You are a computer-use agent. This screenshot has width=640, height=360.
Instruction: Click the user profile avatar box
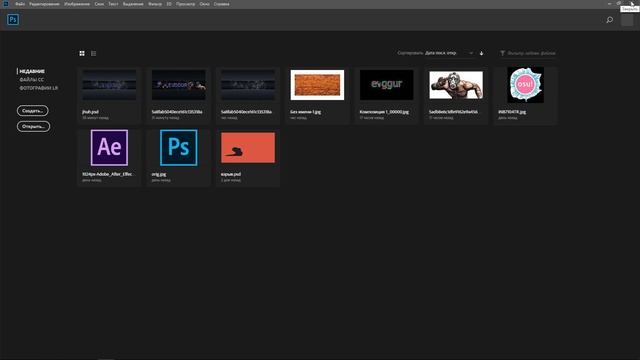[x=627, y=20]
